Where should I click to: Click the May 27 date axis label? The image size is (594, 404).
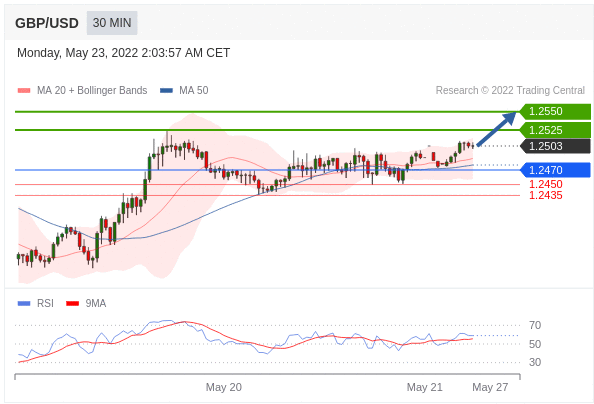click(x=490, y=387)
